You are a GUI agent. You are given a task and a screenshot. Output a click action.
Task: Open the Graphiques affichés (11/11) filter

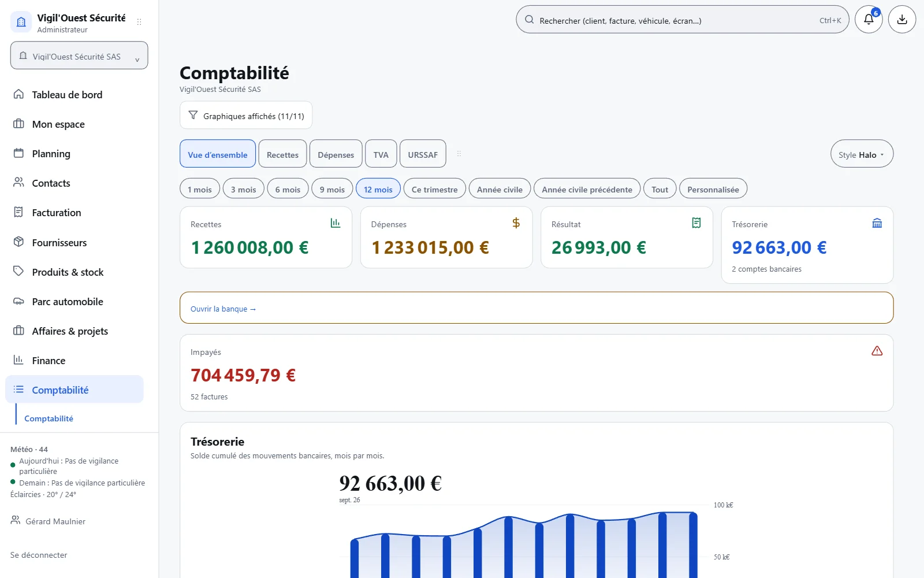point(246,116)
